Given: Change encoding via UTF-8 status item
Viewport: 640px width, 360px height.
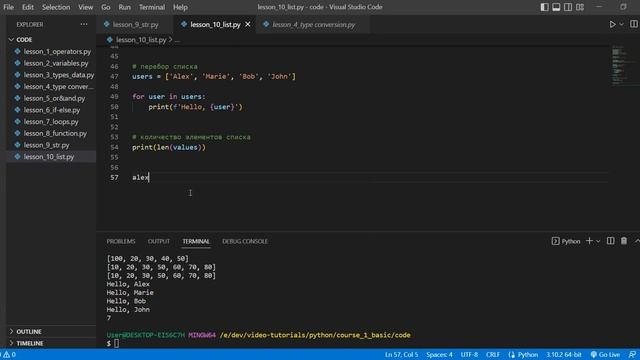Looking at the screenshot, I should 469,354.
